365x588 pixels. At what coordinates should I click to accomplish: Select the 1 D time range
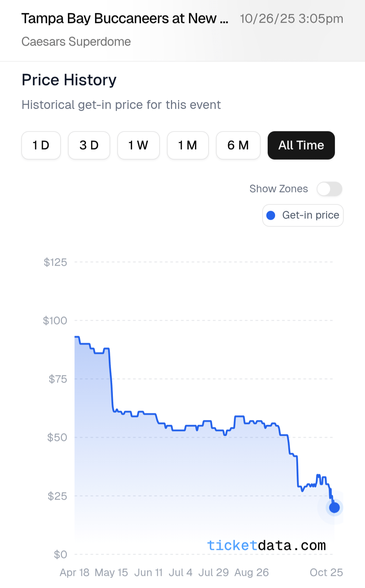point(41,145)
